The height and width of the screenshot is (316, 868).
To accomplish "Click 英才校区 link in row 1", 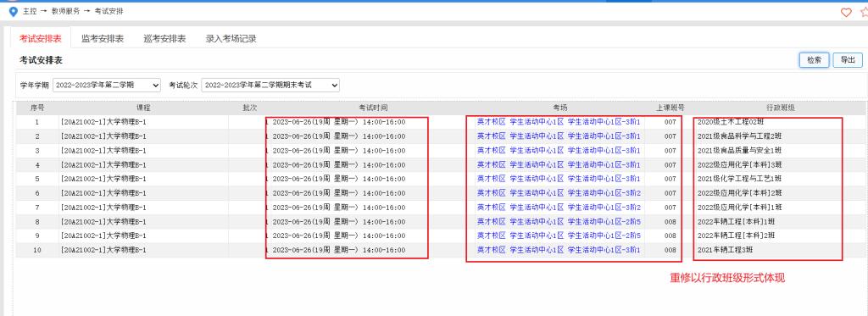I will click(491, 122).
